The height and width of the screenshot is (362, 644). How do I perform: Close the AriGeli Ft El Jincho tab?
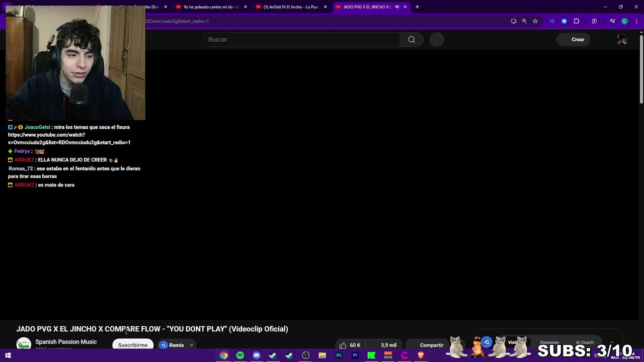pos(326,7)
